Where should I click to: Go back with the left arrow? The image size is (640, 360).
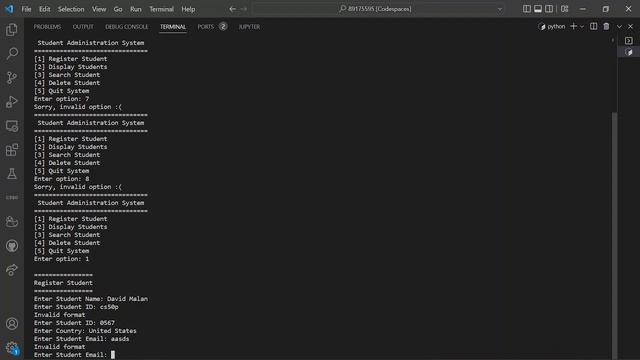point(232,9)
